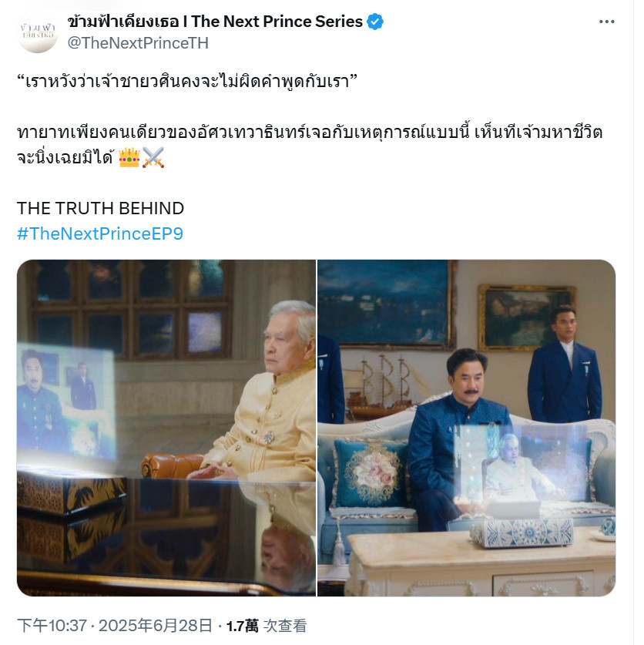Click the crossed swords emoji
This screenshot has height=645, width=644.
pyautogui.click(x=153, y=157)
